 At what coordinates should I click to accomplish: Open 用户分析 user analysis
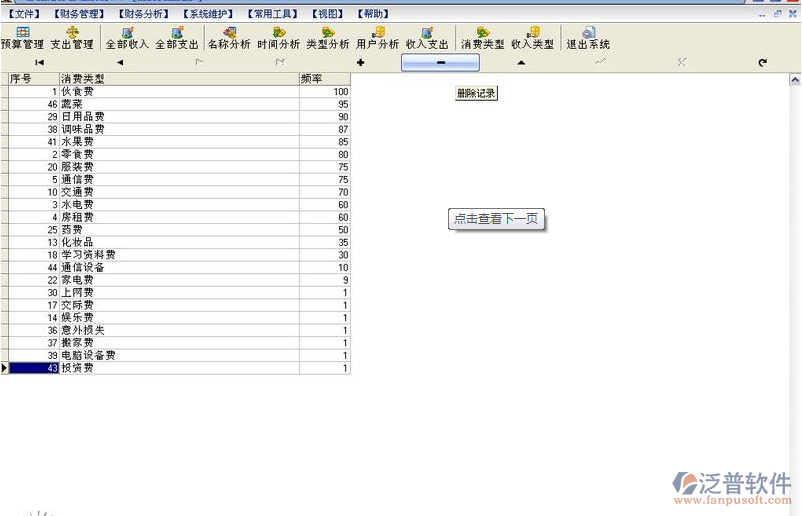click(x=377, y=39)
